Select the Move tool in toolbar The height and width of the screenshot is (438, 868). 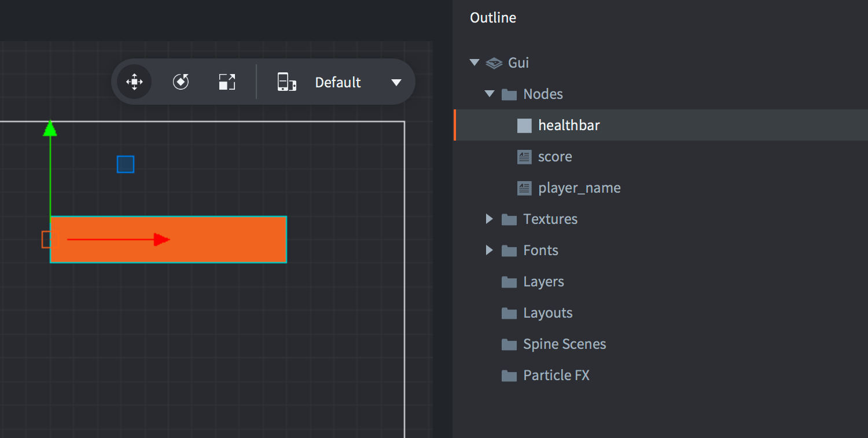click(134, 82)
